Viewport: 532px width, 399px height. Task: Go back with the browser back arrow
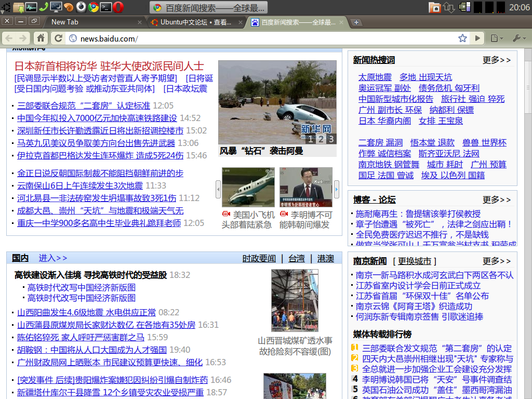(9, 38)
